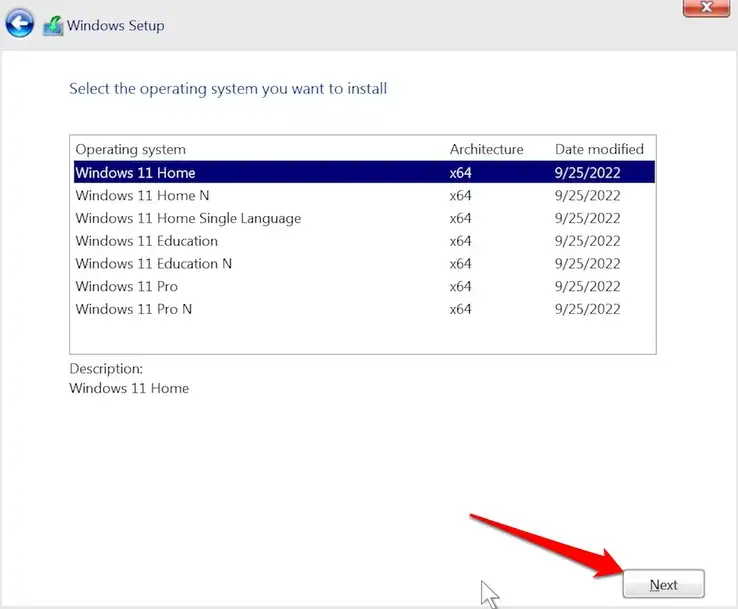Screen dimensions: 738x609
Task: Choose Windows 11 Home Single Language
Action: (x=364, y=218)
